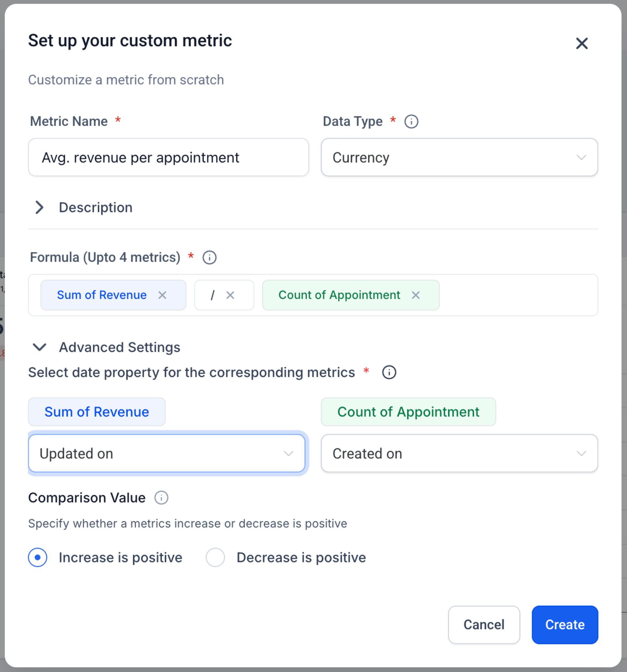Click the Formula info icon
This screenshot has height=672, width=627.
pyautogui.click(x=209, y=258)
